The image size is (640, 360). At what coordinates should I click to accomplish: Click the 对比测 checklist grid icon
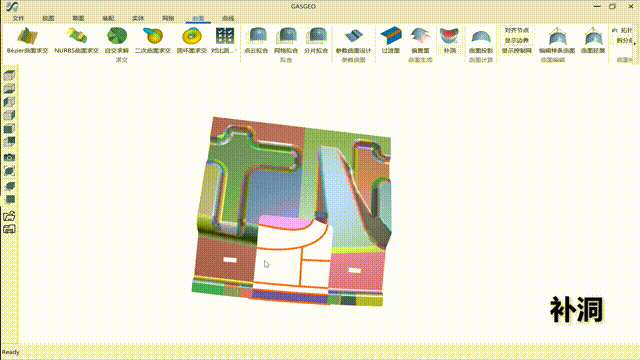pyautogui.click(x=224, y=36)
